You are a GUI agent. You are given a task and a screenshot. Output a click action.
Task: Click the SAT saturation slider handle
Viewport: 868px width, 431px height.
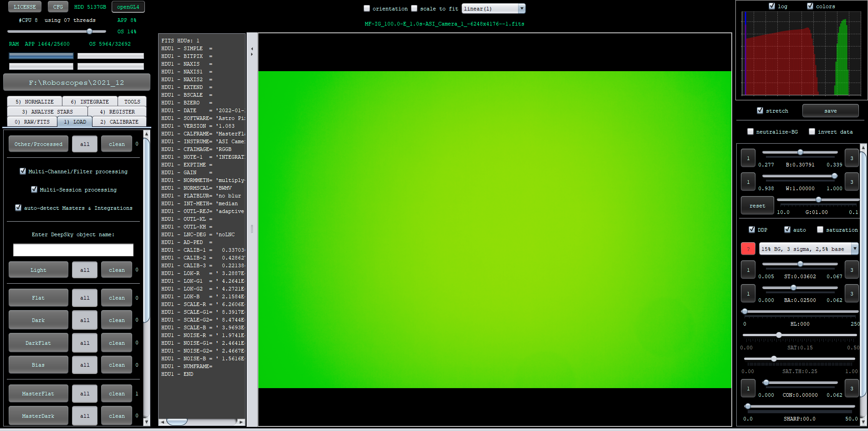tap(779, 335)
